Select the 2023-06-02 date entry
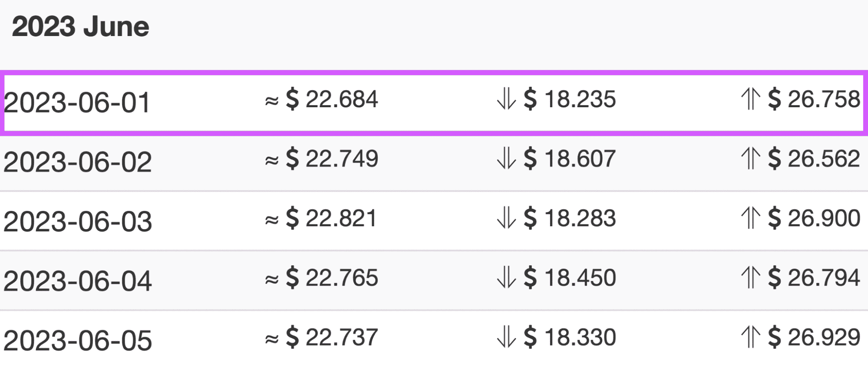This screenshot has width=868, height=366. pyautogui.click(x=77, y=162)
